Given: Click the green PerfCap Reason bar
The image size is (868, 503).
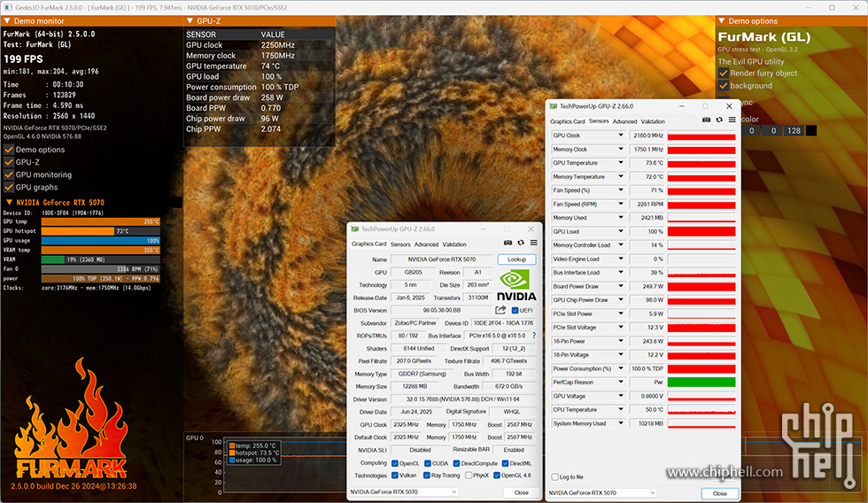Looking at the screenshot, I should [x=701, y=382].
